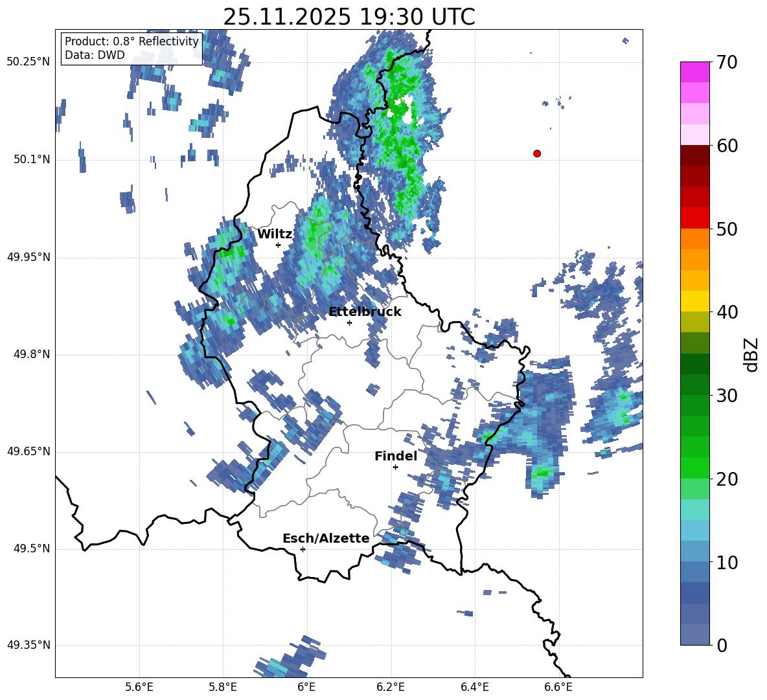Click the title 25.11.2025 19:30 UTC
The height and width of the screenshot is (700, 767).
pos(349,17)
